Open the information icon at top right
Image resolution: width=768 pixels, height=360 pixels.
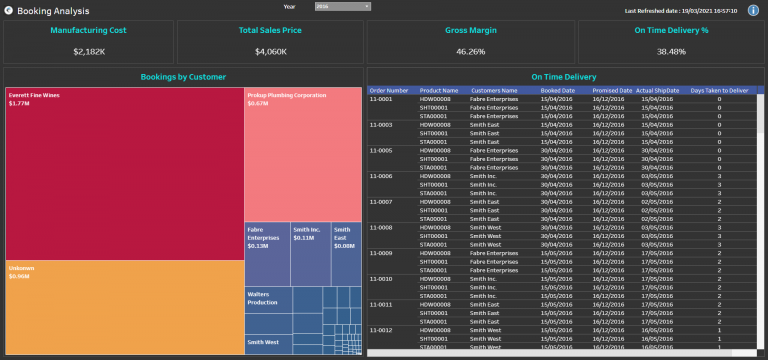pyautogui.click(x=753, y=10)
